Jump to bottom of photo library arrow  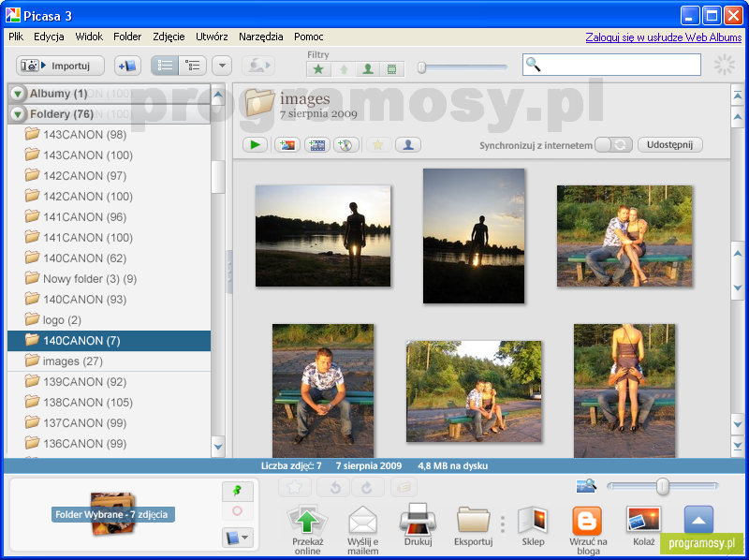click(737, 446)
